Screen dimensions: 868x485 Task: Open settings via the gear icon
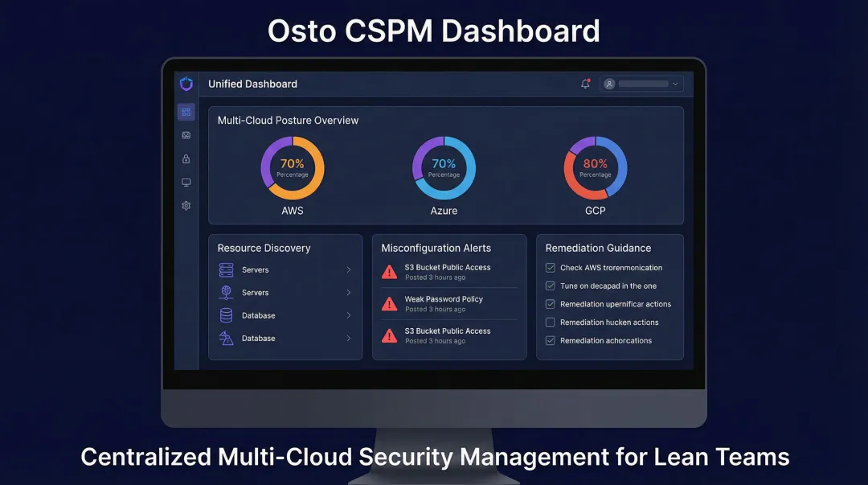pos(186,206)
